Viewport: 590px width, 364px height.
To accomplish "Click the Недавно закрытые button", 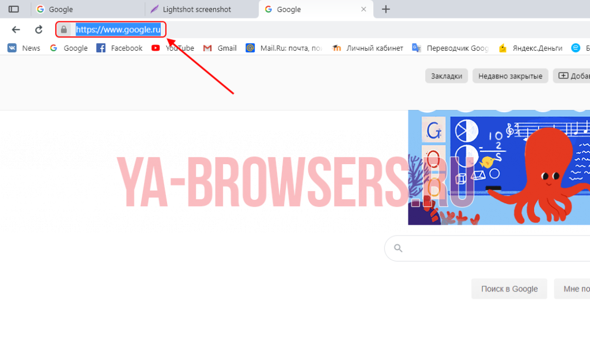I will (x=510, y=76).
